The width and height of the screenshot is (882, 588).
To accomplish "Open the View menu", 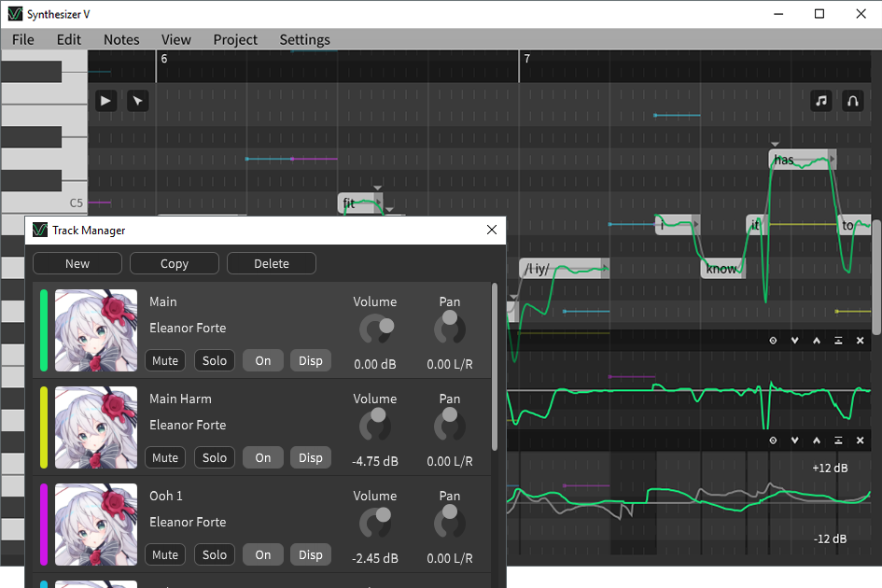I will click(176, 39).
